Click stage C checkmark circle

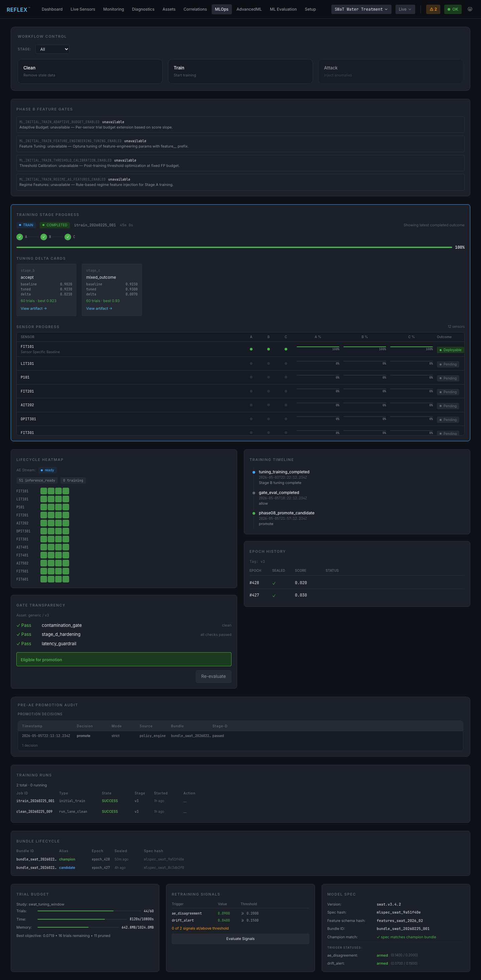pos(68,237)
